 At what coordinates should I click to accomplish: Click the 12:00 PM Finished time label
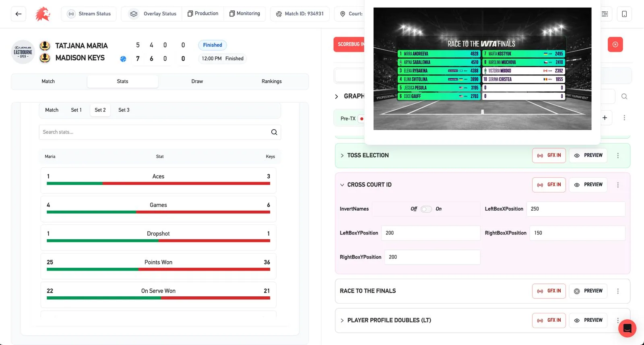(x=223, y=59)
